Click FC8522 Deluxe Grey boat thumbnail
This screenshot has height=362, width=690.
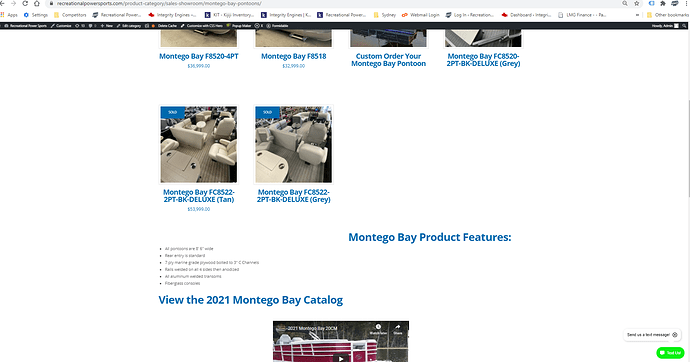(x=294, y=144)
